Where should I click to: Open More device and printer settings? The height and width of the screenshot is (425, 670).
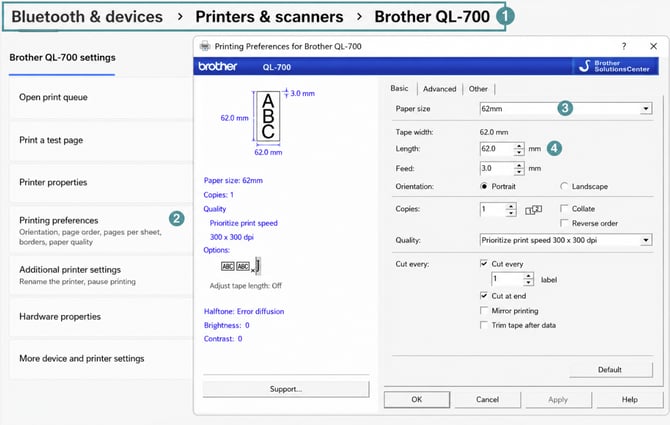[101, 359]
